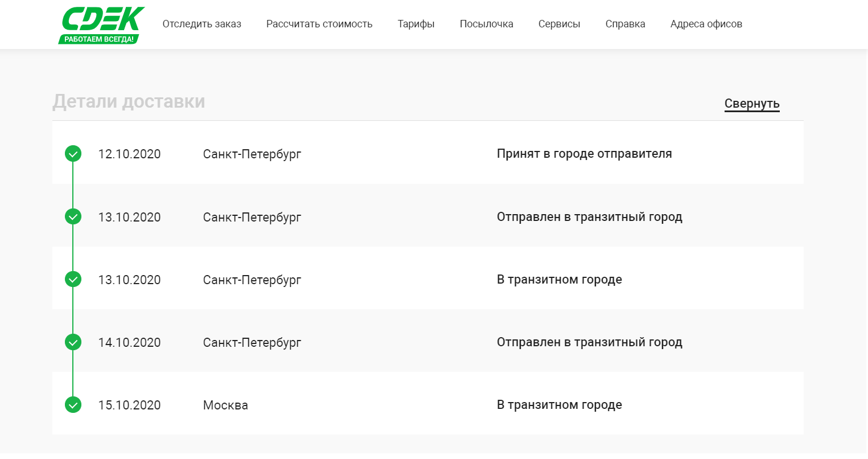Click the CDEK logo

(102, 19)
